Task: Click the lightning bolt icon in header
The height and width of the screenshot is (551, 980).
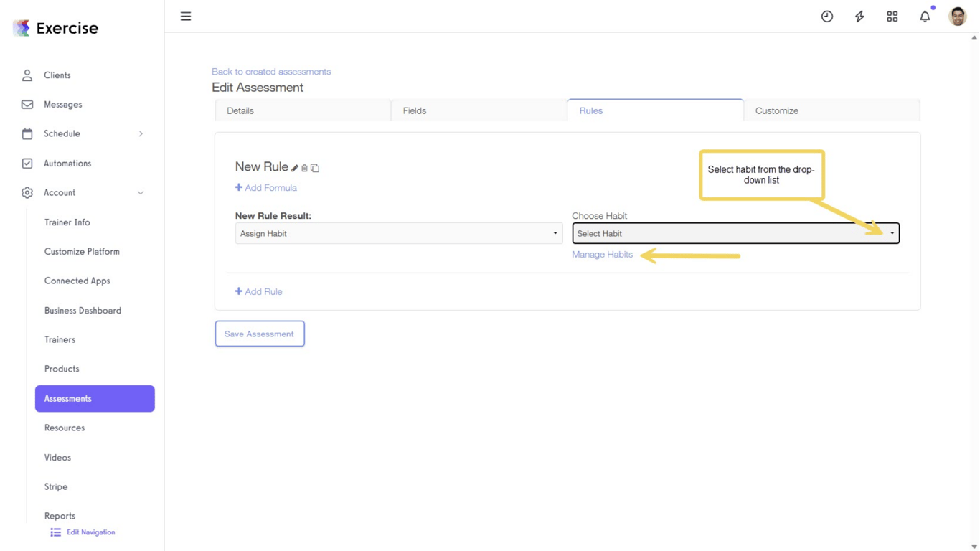Action: [859, 17]
